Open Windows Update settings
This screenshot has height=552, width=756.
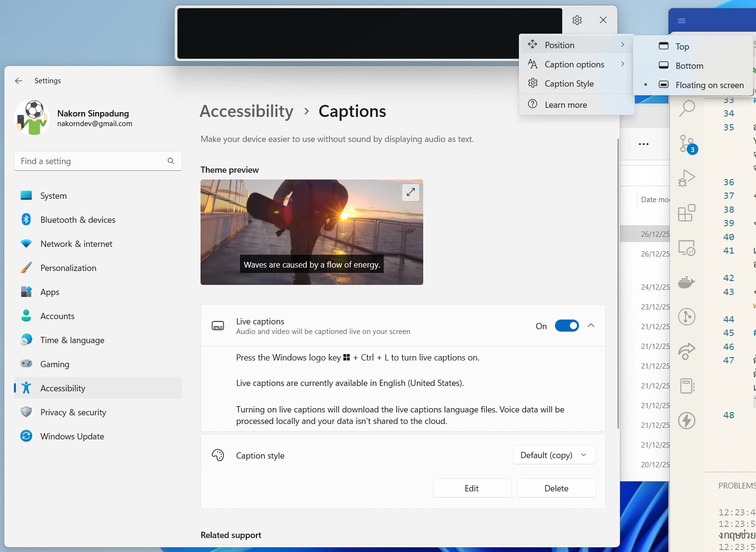point(98,436)
